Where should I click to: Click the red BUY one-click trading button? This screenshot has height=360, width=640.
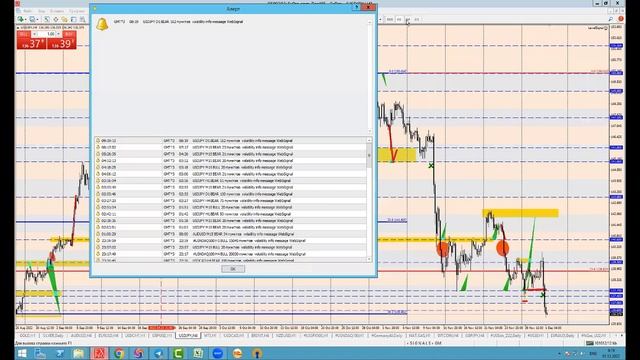point(61,44)
